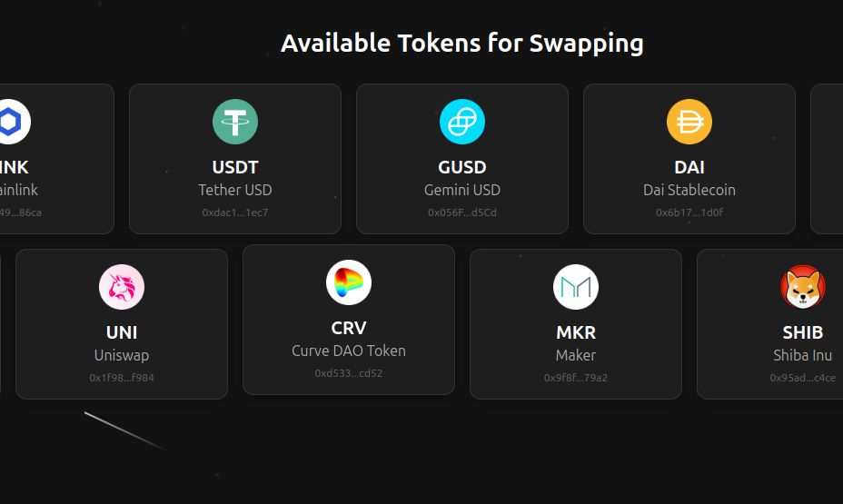Click the Gemini GUSD token icon
The image size is (843, 504).
click(462, 122)
